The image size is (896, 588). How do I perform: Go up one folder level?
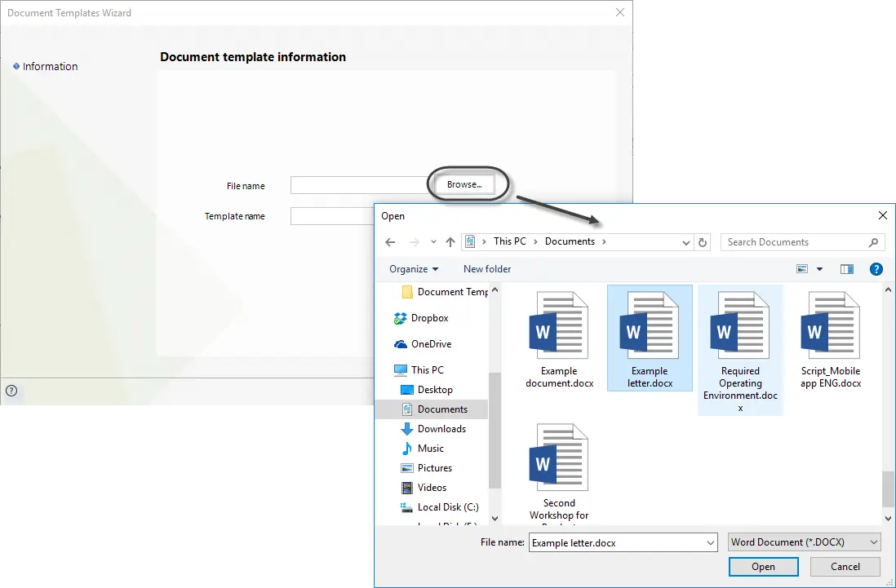tap(450, 242)
